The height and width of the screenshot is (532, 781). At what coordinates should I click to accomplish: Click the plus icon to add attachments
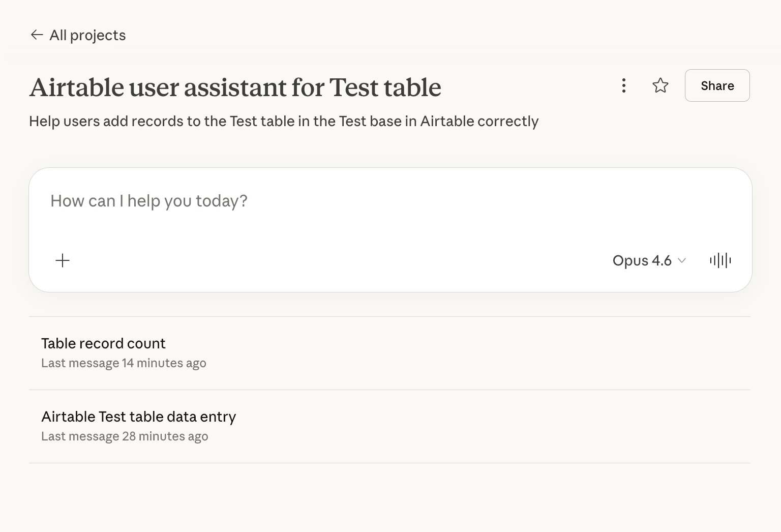click(63, 260)
